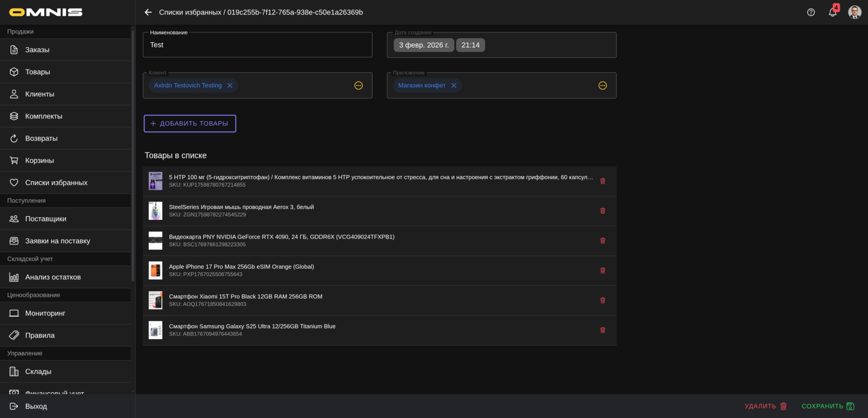Click the Наименование input field
This screenshot has height=418, width=868.
(x=257, y=45)
